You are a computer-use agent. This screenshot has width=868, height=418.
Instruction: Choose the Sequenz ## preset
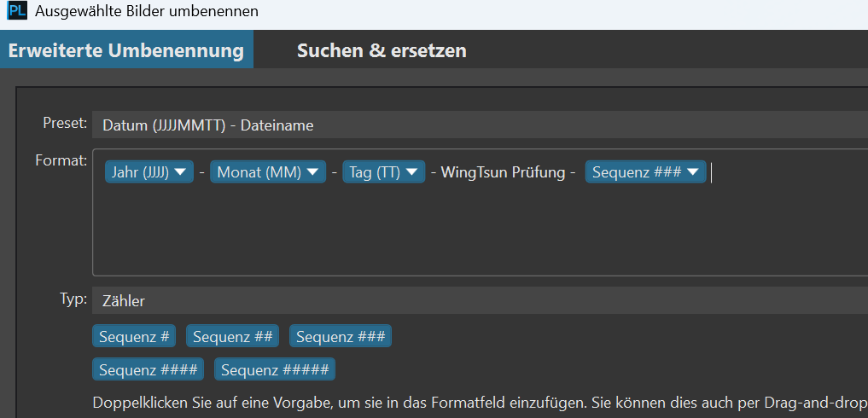click(233, 336)
